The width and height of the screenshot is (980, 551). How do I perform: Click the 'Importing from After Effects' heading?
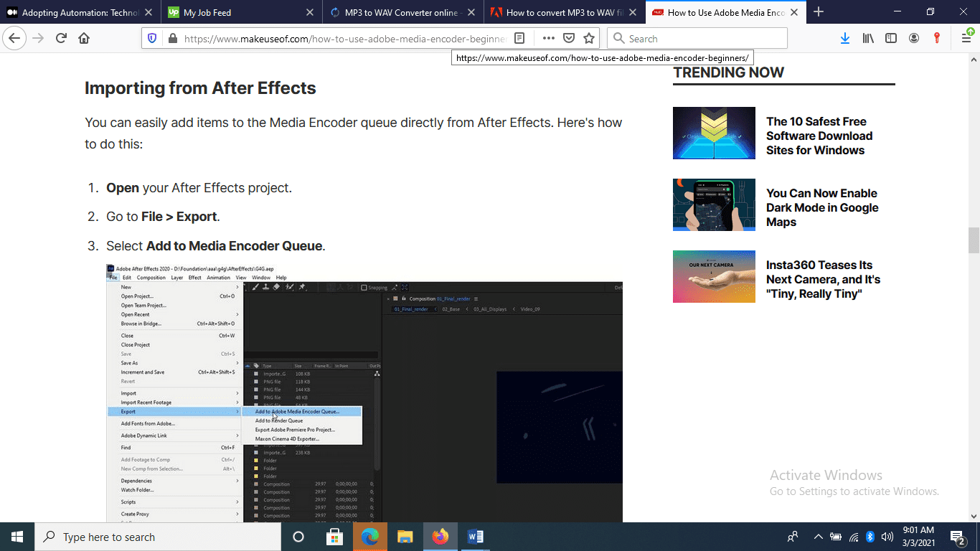coord(200,88)
